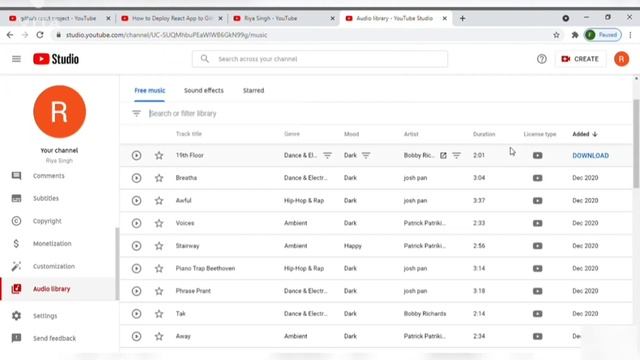This screenshot has height=360, width=640.
Task: Click the browser address bar URL
Action: pyautogui.click(x=167, y=35)
